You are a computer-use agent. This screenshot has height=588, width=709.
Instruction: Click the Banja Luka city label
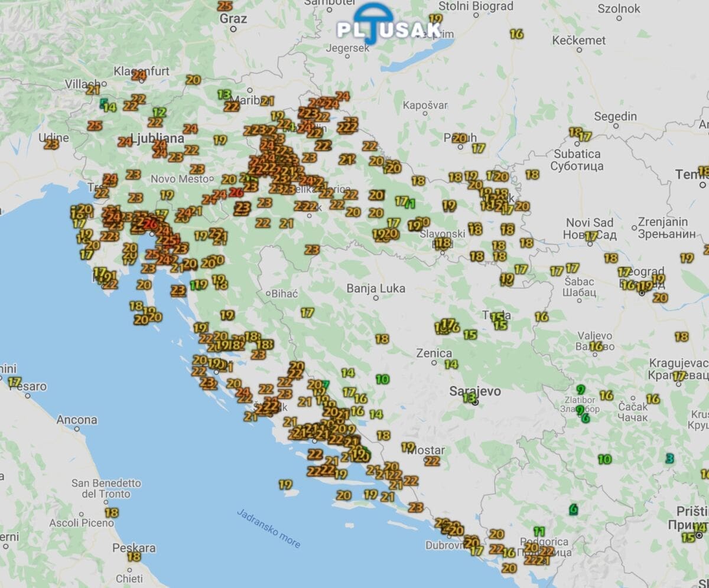pos(376,289)
